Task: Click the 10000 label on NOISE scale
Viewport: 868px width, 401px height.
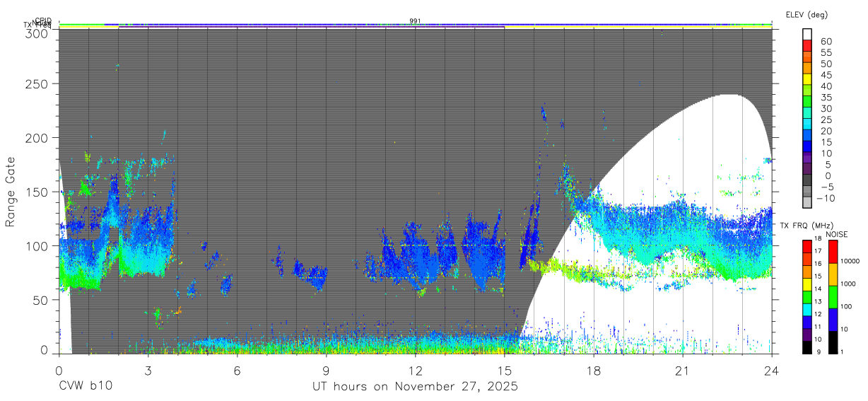Action: [850, 261]
